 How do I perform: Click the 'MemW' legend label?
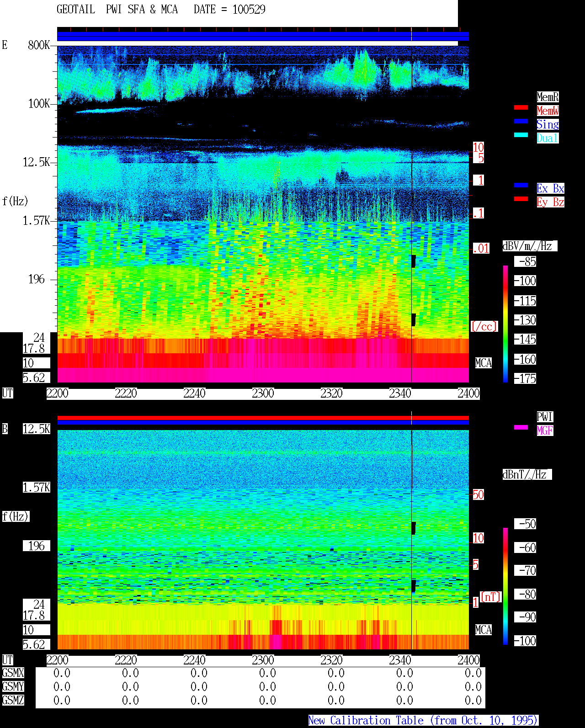tap(548, 111)
